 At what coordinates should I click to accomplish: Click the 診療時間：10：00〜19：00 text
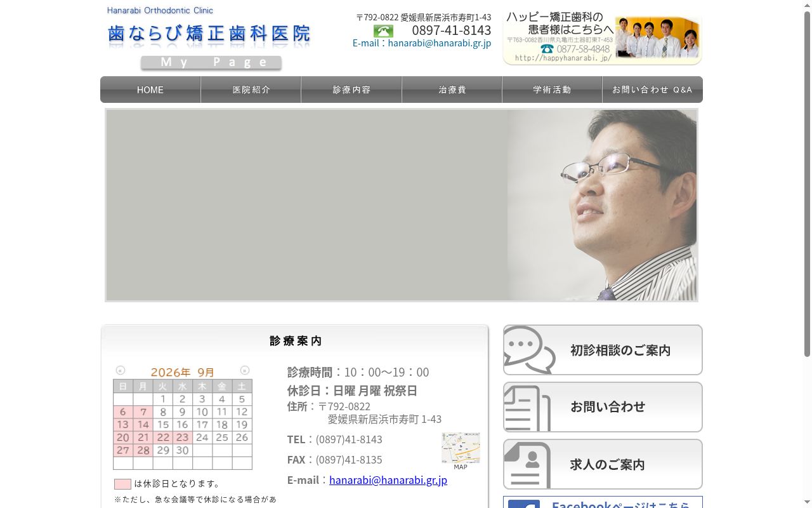pyautogui.click(x=358, y=372)
